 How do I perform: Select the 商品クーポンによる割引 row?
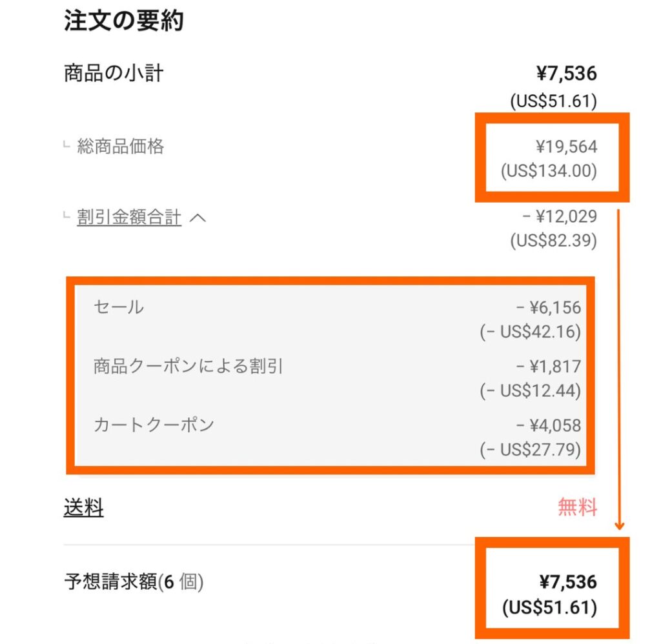[330, 378]
